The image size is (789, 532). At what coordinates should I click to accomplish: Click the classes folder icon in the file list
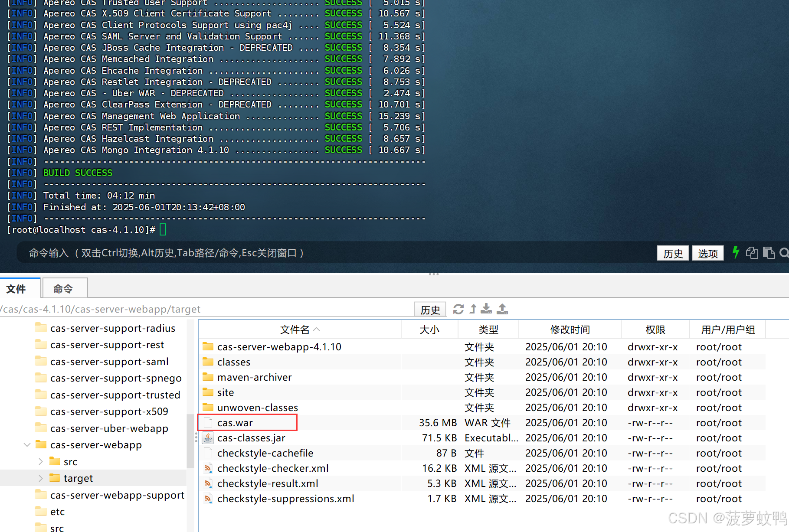click(208, 362)
